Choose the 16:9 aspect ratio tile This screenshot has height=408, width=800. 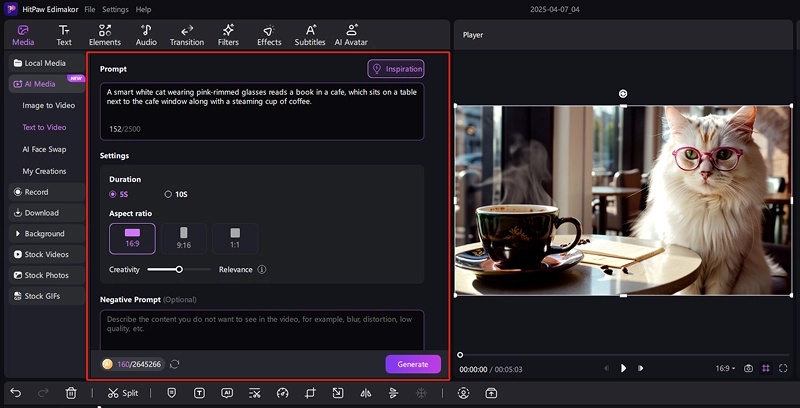(x=132, y=238)
